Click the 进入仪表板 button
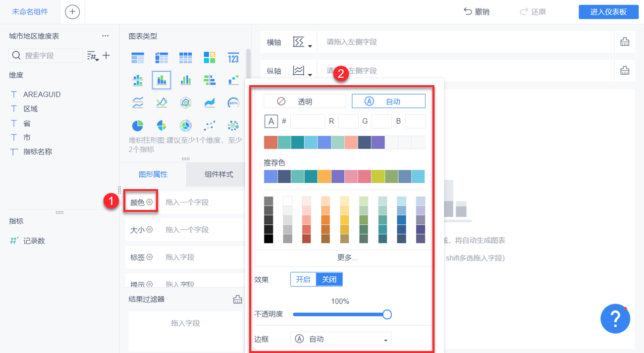Image resolution: width=644 pixels, height=353 pixels. coord(608,12)
